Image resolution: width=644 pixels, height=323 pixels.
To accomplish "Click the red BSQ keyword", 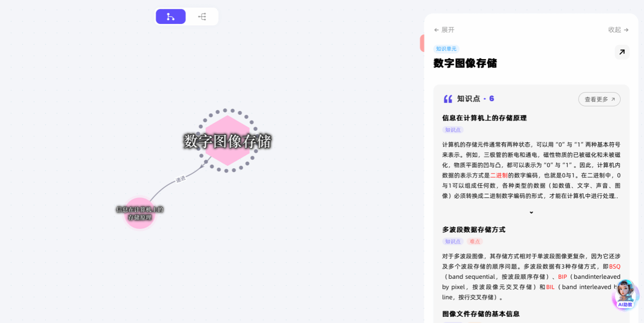I will [614, 267].
